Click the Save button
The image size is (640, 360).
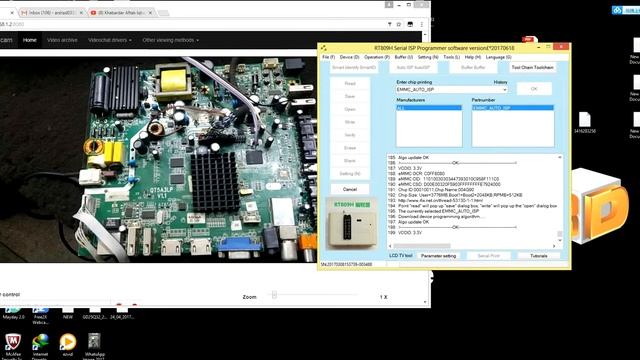pos(350,96)
